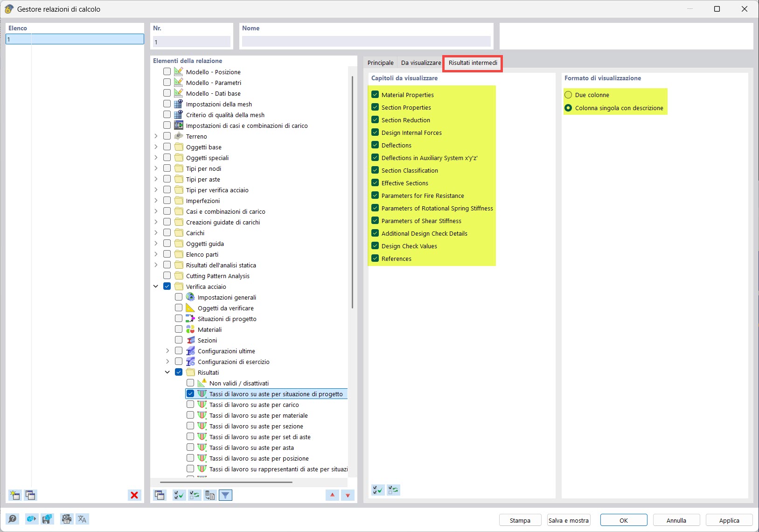Open the Principale tab

pyautogui.click(x=381, y=62)
